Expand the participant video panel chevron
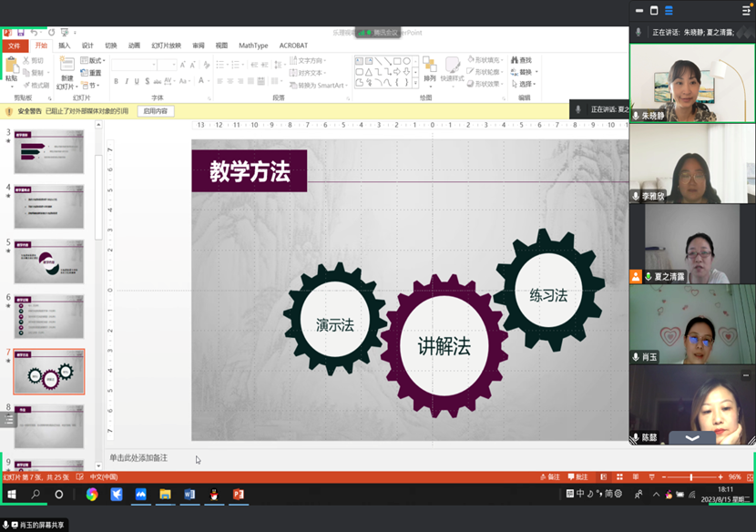756x532 pixels. click(691, 438)
